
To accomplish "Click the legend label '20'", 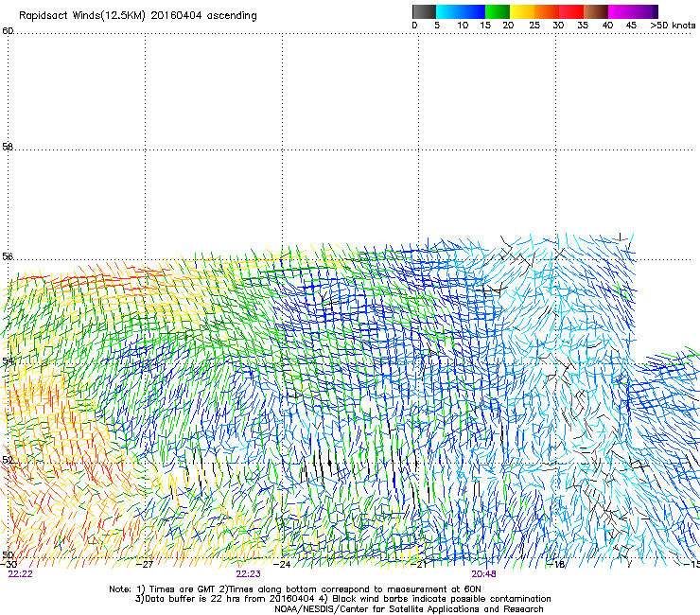I will [508, 26].
